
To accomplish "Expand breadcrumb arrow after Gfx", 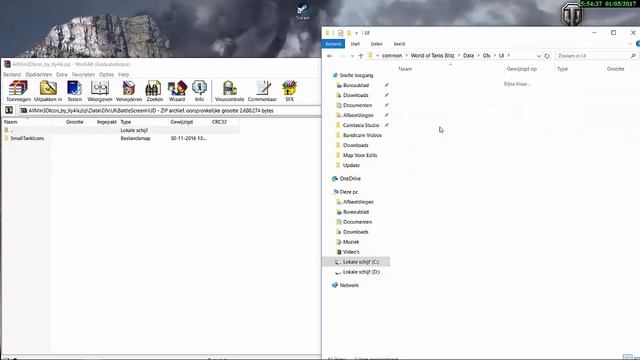I will click(495, 56).
